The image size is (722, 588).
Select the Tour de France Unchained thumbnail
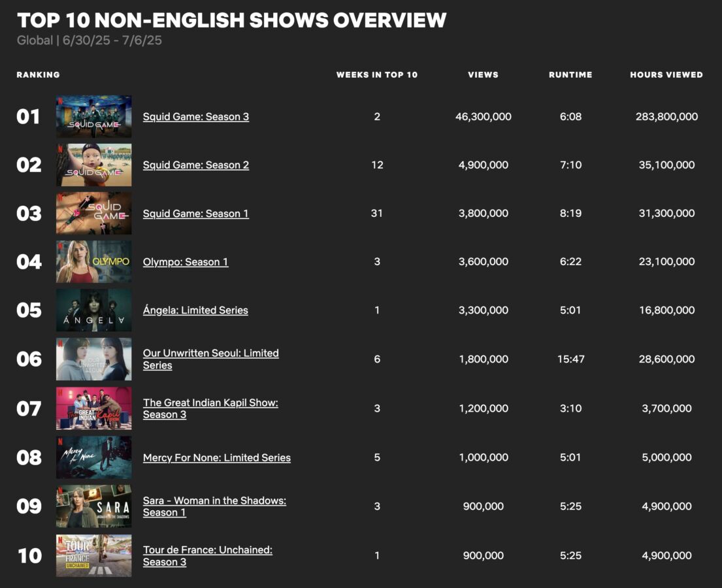(x=94, y=556)
